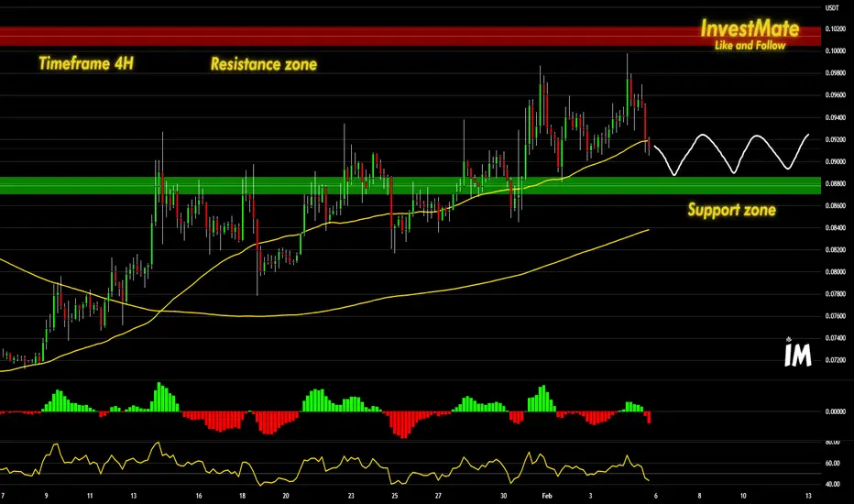Click the 0.08200 price axis label
This screenshot has width=854, height=504.
click(x=835, y=250)
